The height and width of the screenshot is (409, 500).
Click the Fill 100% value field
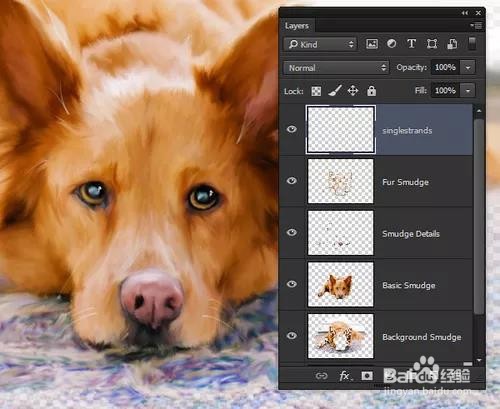[x=445, y=91]
